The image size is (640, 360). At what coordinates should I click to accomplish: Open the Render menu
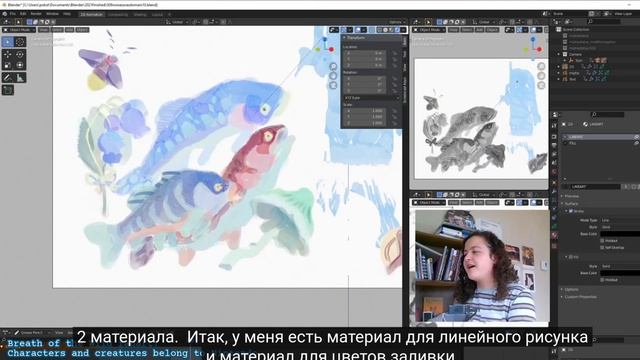(36, 14)
